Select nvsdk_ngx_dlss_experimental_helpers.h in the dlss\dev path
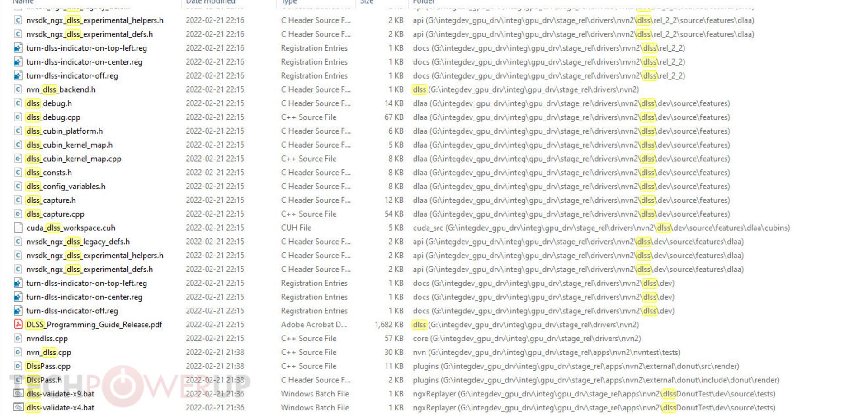This screenshot has width=868, height=415. 95,255
